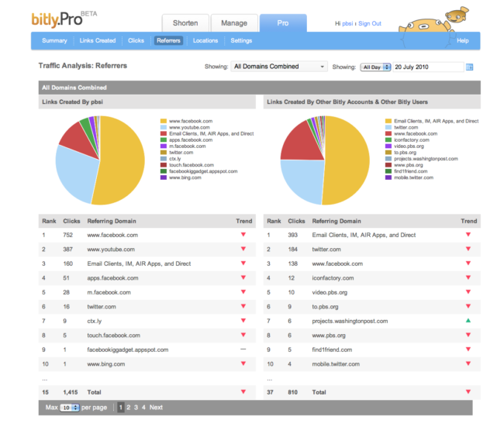The width and height of the screenshot is (504, 427).
Task: Open the Settings nav item
Action: coord(241,40)
